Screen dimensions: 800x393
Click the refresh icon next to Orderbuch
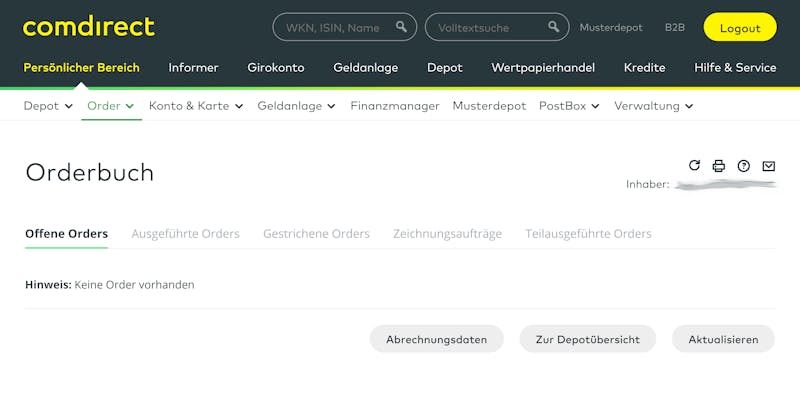click(694, 165)
